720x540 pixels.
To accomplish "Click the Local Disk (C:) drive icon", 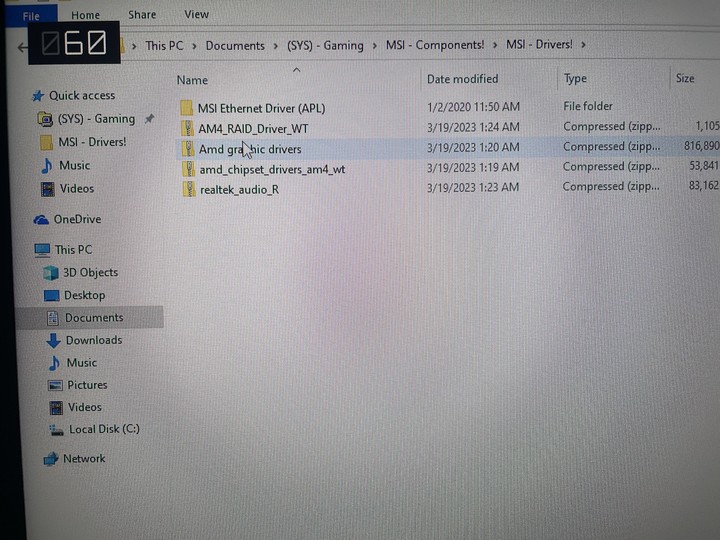I will (x=56, y=430).
